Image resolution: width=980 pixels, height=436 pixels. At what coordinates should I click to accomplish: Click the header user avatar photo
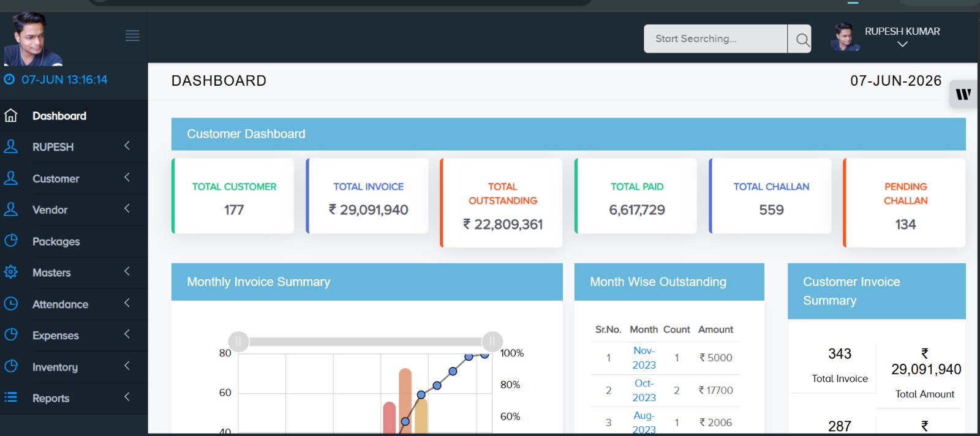[x=845, y=37]
